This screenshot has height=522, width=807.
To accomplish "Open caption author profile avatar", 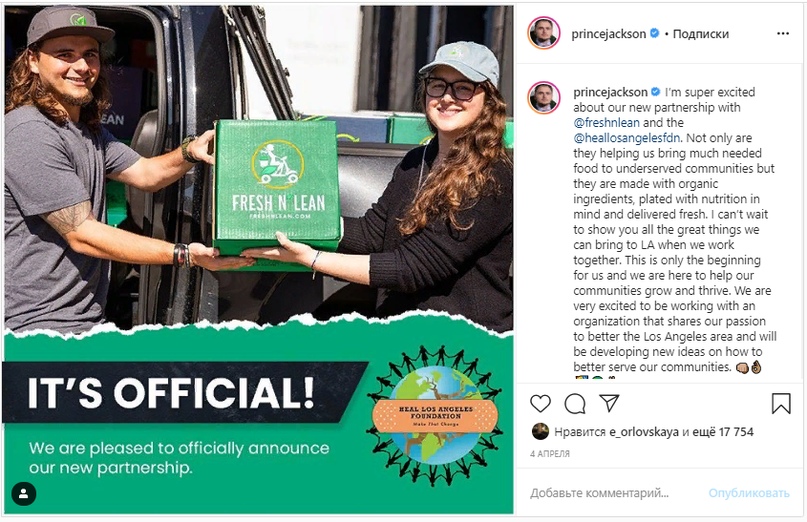I will (544, 97).
